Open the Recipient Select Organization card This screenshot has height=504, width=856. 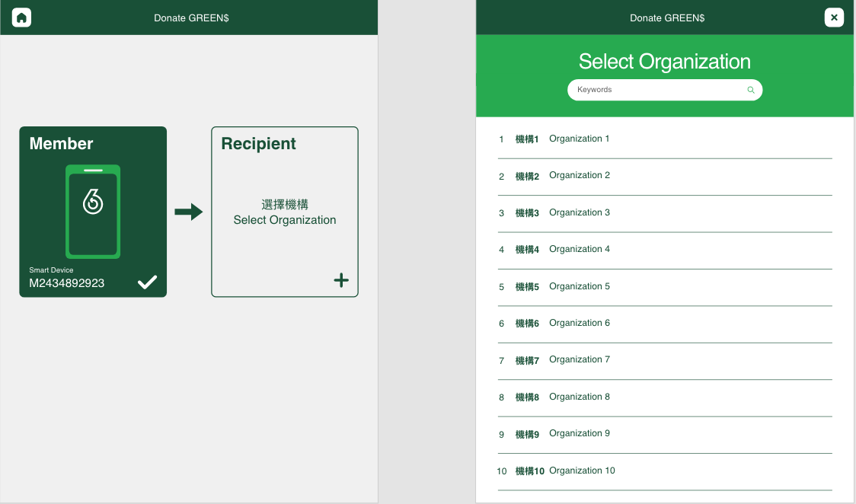(x=284, y=212)
